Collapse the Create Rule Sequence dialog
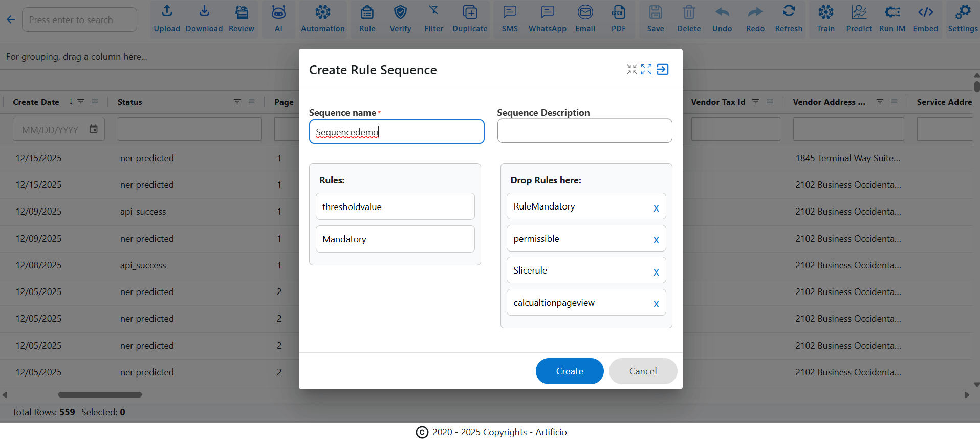980x439 pixels. point(632,69)
